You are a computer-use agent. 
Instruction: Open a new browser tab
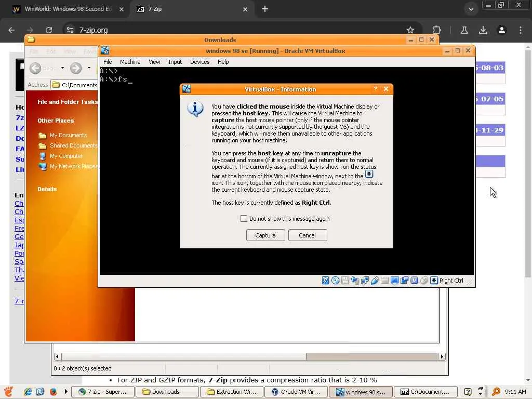point(265,9)
